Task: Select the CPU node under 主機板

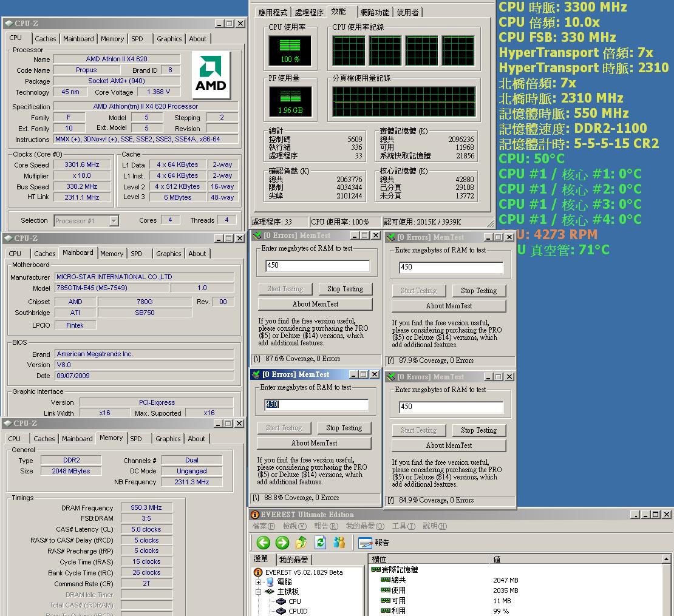Action: click(x=294, y=601)
